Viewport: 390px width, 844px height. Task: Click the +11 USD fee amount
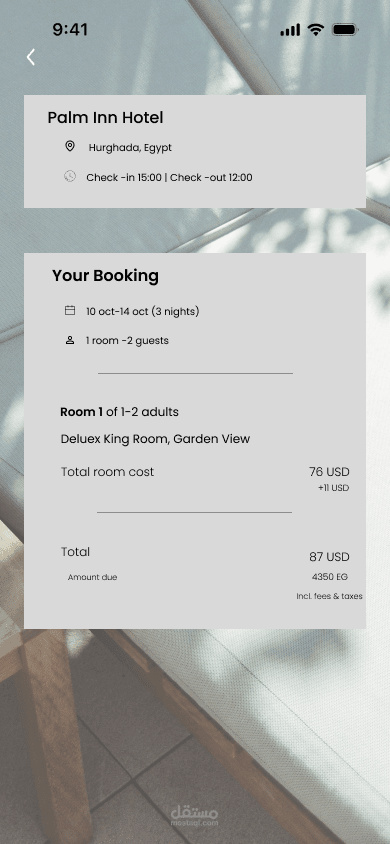[334, 488]
